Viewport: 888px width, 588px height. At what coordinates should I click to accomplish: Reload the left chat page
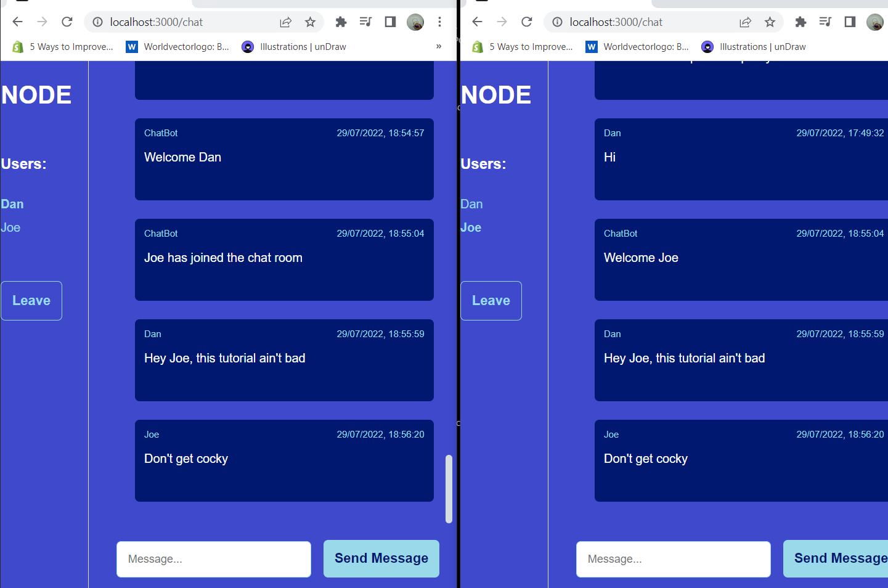[x=67, y=22]
